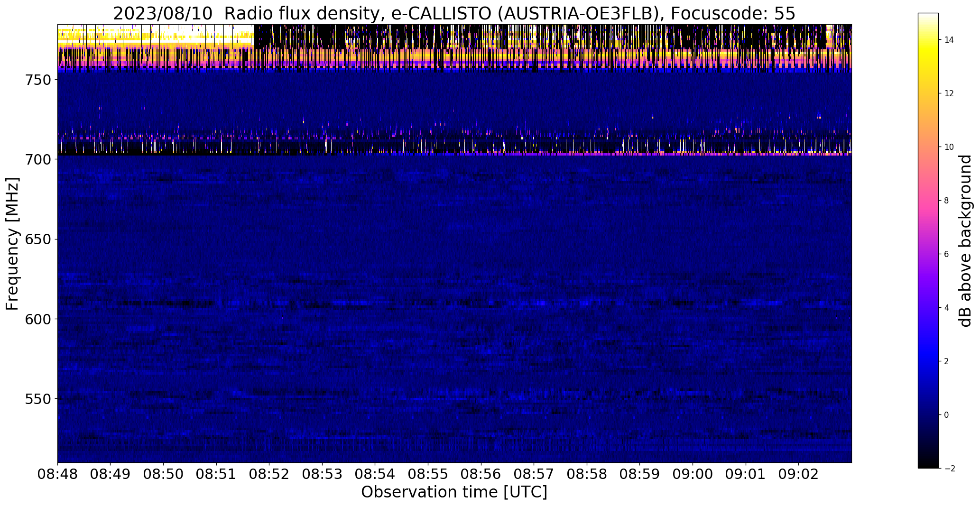Click the colorbar tick label 4
Viewport: 980px width, 506px height.
[x=946, y=308]
